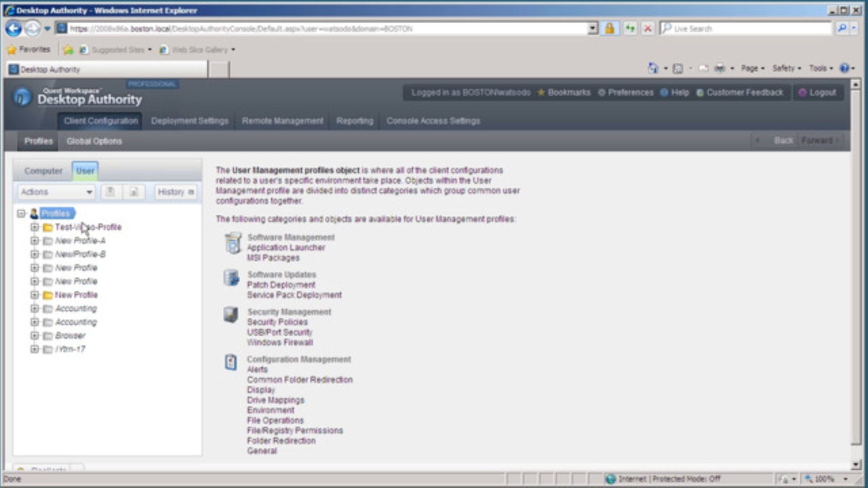The width and height of the screenshot is (868, 488).
Task: Open the Actions dropdown
Action: (x=56, y=192)
